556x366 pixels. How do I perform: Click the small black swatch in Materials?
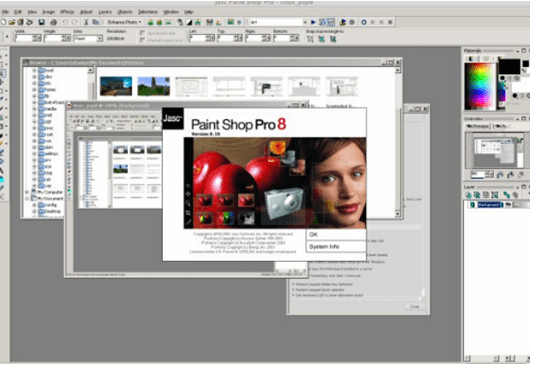(526, 63)
